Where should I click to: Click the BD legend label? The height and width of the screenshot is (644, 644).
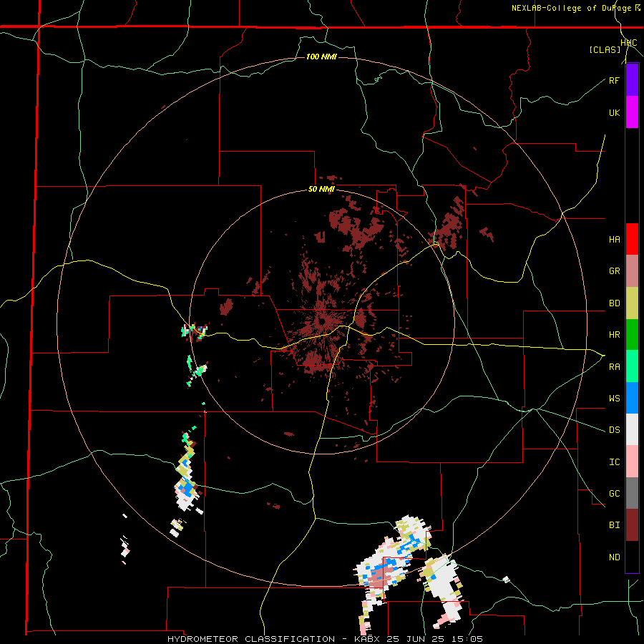[x=614, y=303]
